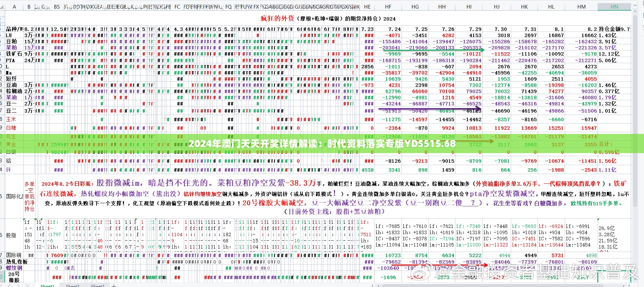644x287 pixels.
Task: Select the cell showing 1.43亿
Action: click(614, 35)
